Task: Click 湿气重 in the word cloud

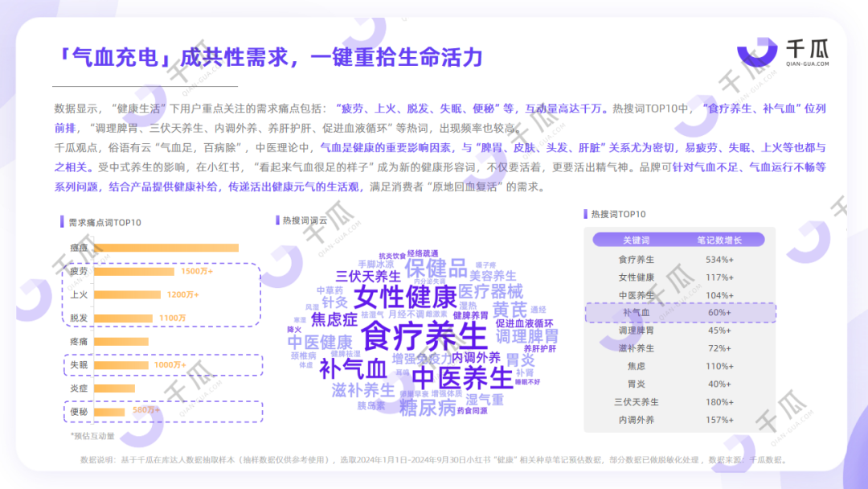Action: coord(485,399)
